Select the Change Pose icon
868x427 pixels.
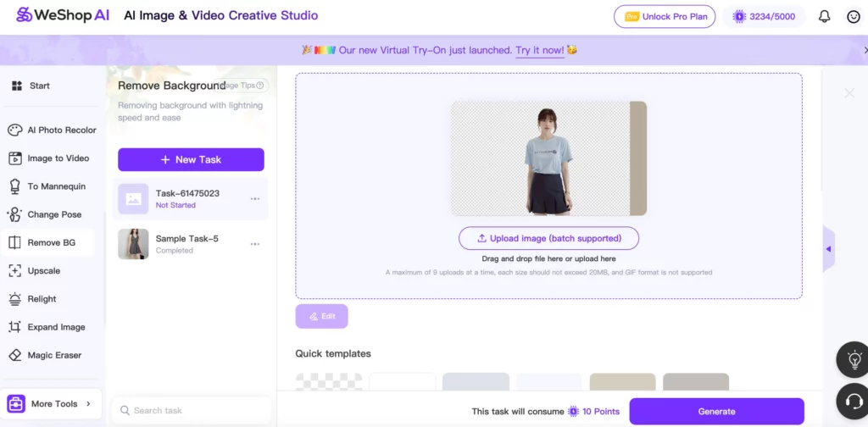point(15,214)
